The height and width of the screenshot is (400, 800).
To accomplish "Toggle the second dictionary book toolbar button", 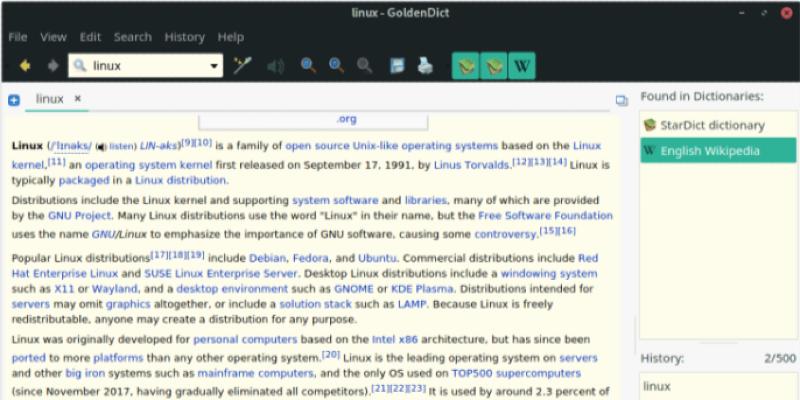I will [493, 67].
